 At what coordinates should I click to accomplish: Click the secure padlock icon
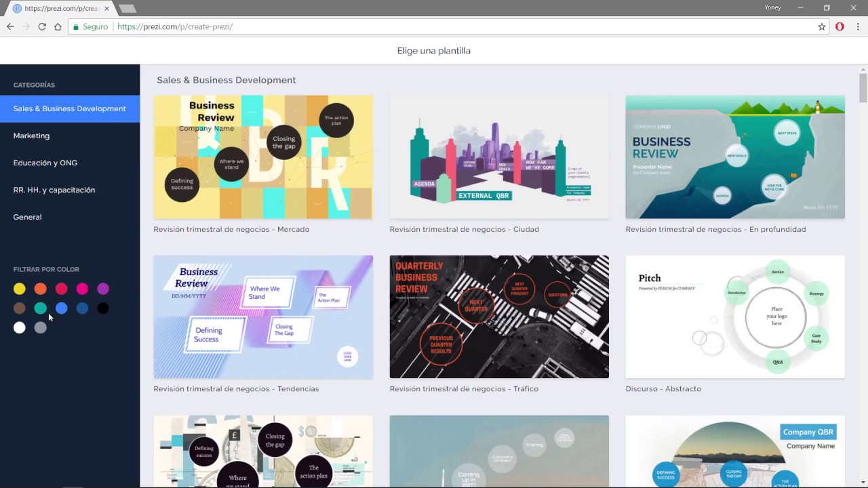pos(76,26)
